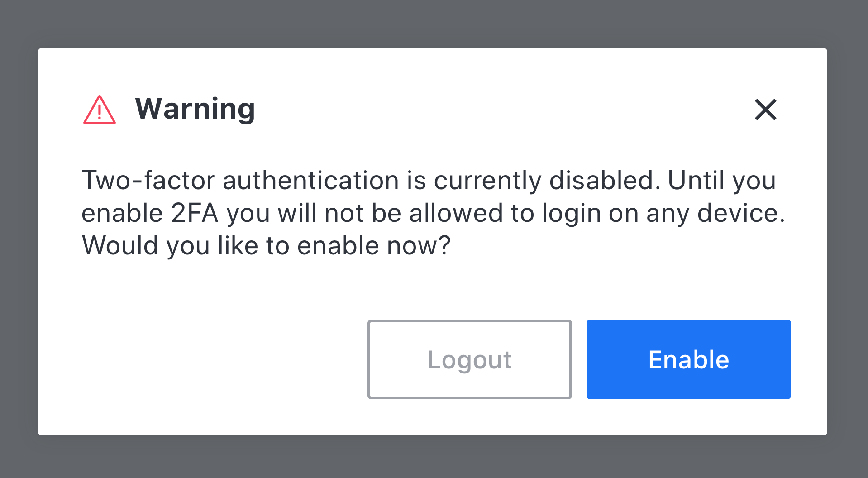Click the "enable 2FA" line of the message
The height and width of the screenshot is (478, 868).
click(433, 213)
